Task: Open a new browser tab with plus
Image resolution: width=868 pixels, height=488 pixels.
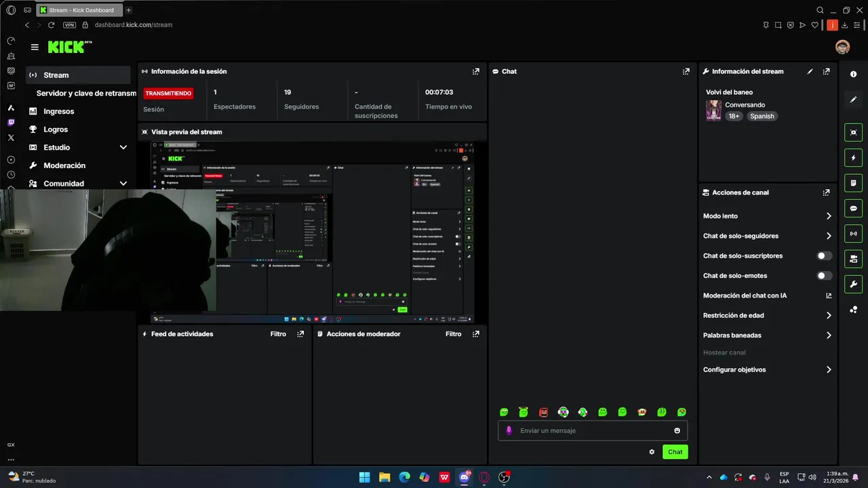Action: pyautogui.click(x=128, y=10)
